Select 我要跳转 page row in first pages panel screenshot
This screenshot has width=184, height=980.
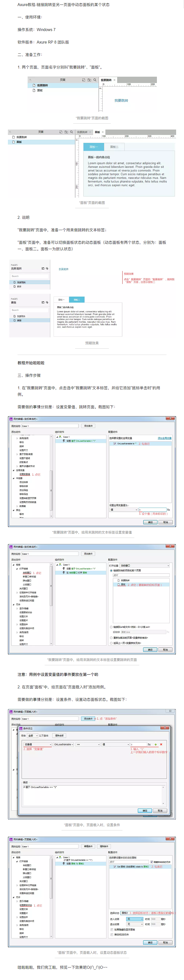pos(63,85)
